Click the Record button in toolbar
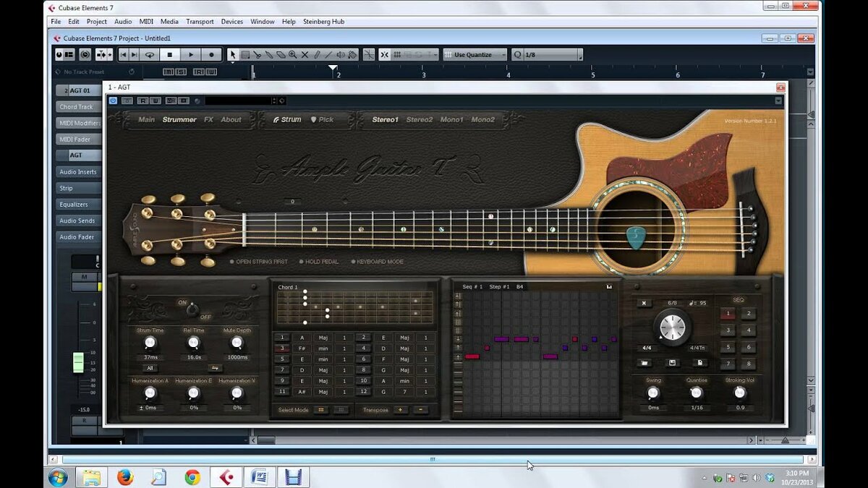Image resolution: width=868 pixels, height=488 pixels. [x=211, y=54]
